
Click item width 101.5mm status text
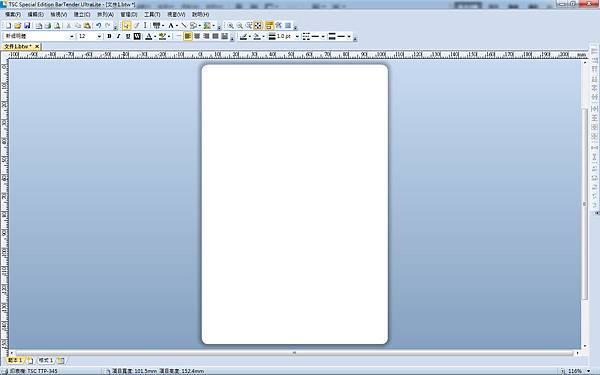(x=134, y=371)
